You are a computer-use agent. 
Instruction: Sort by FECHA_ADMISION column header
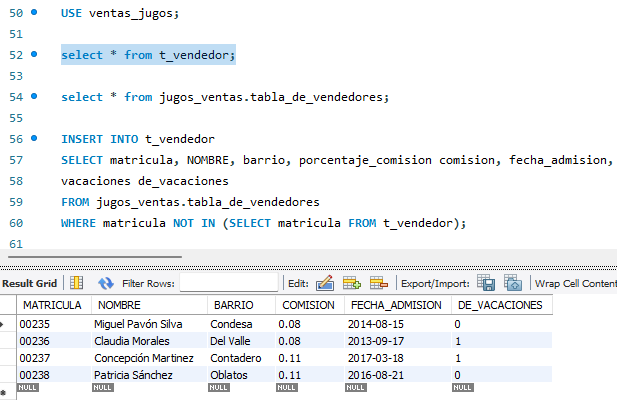tap(398, 305)
